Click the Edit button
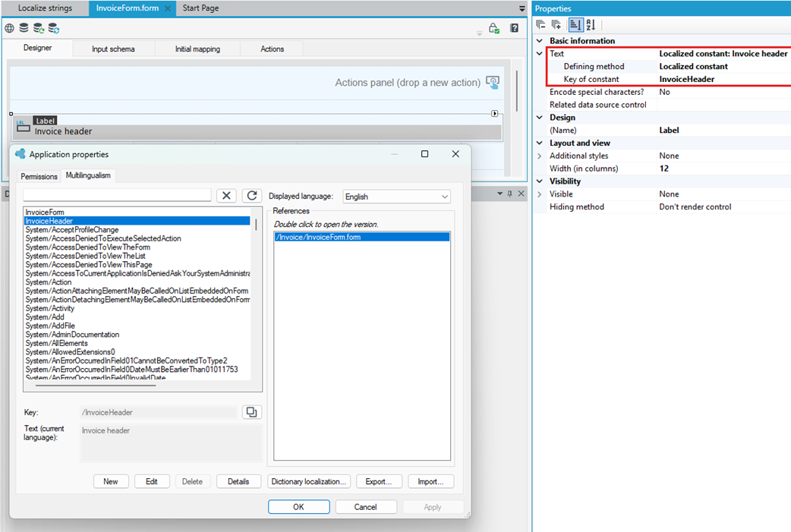Screen dimensions: 791x532 [x=152, y=482]
